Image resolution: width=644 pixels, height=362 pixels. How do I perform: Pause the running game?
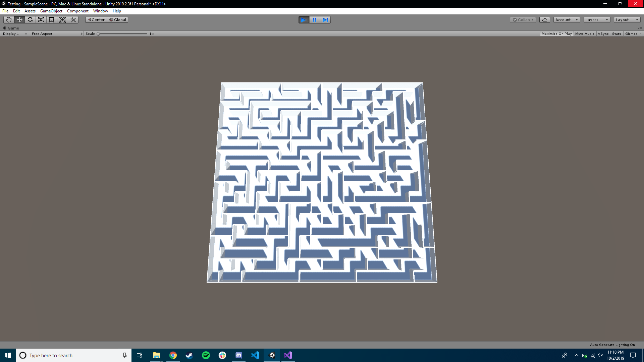coord(314,20)
